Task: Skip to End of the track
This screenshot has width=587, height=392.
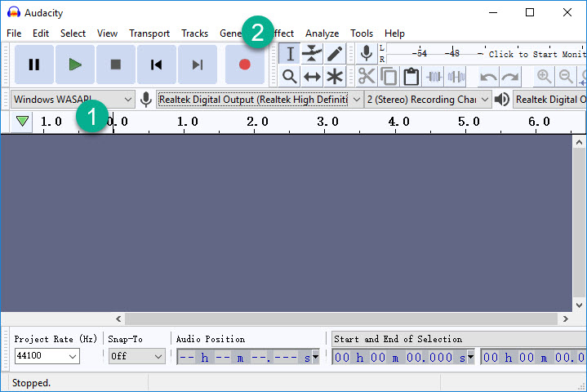Action: pos(198,65)
